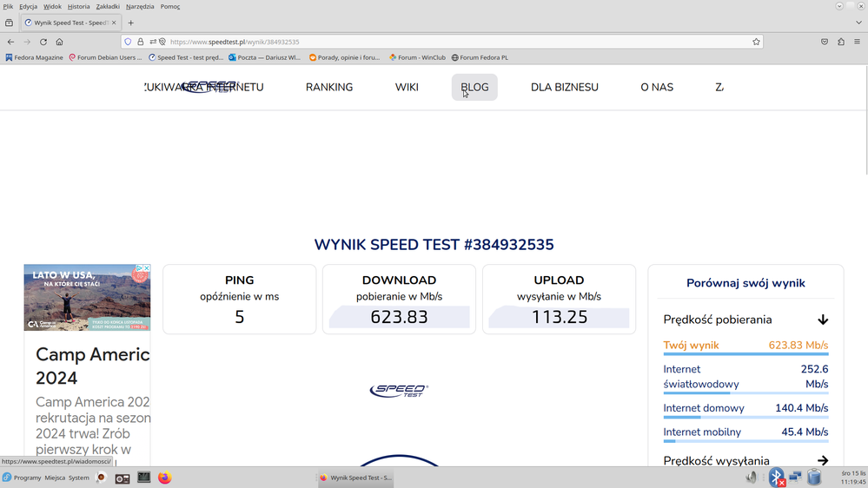Open the Plik menu
The width and height of the screenshot is (868, 488).
coord(8,7)
